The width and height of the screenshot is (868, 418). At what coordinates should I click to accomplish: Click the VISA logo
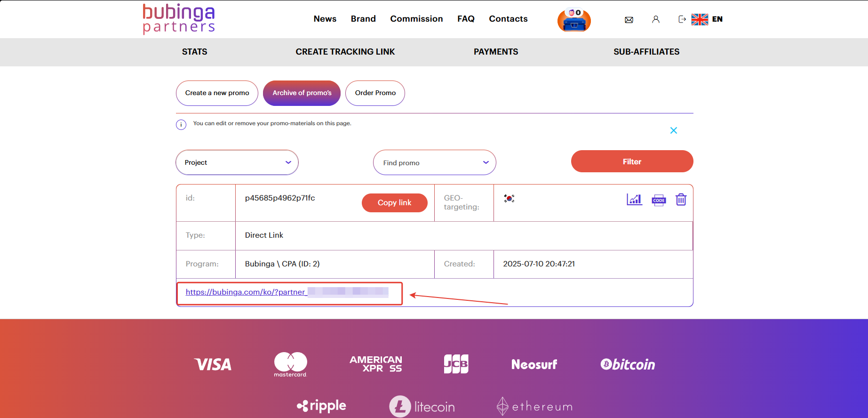point(213,364)
